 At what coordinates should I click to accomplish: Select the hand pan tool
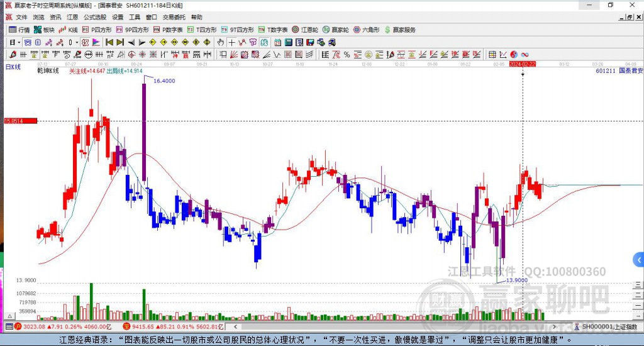pyautogui.click(x=221, y=42)
